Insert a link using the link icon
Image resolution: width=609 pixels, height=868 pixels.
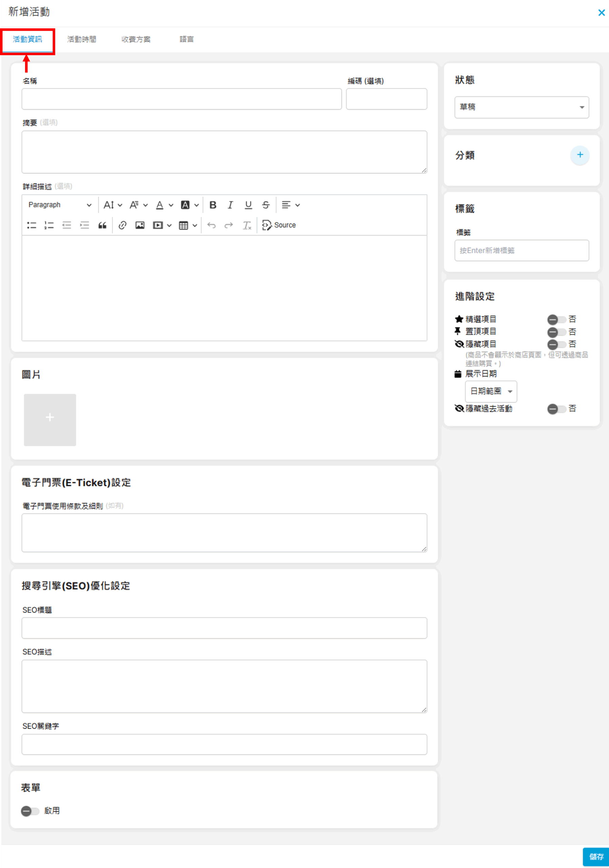tap(122, 225)
